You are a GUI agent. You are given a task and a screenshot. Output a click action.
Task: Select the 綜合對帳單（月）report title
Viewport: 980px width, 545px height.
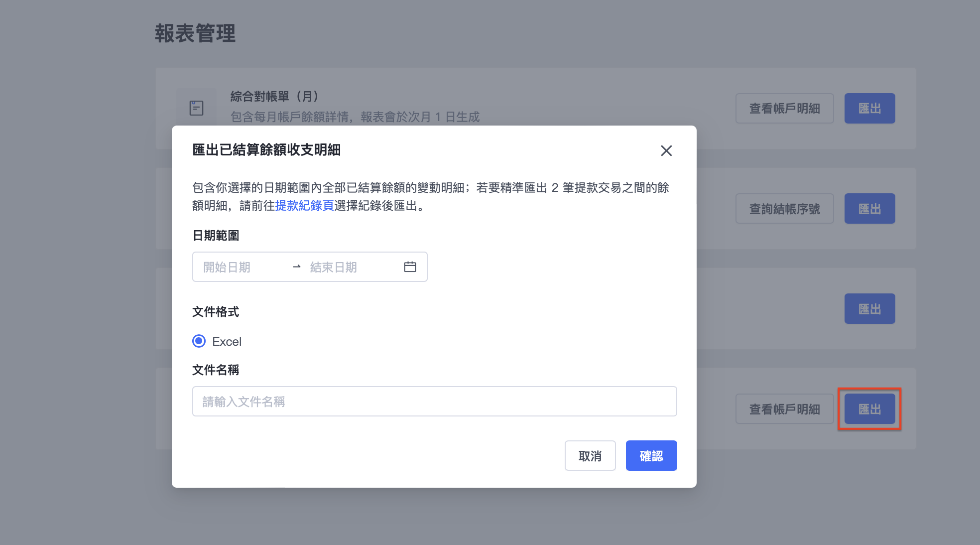(274, 96)
